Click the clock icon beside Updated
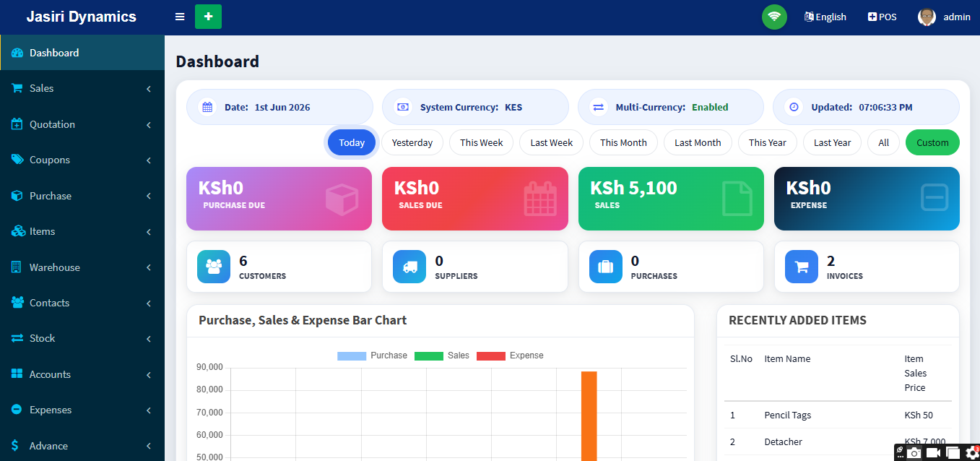The image size is (980, 461). 794,107
